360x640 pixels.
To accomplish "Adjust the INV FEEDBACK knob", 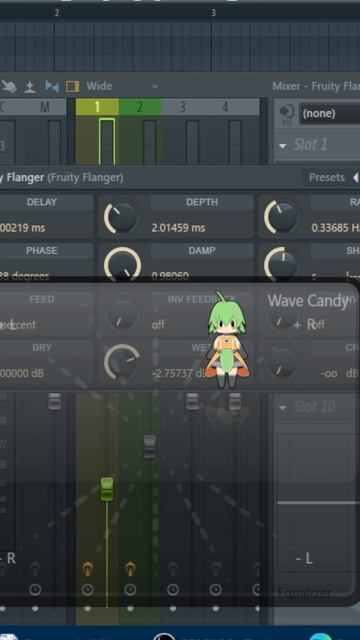I will pos(121,314).
